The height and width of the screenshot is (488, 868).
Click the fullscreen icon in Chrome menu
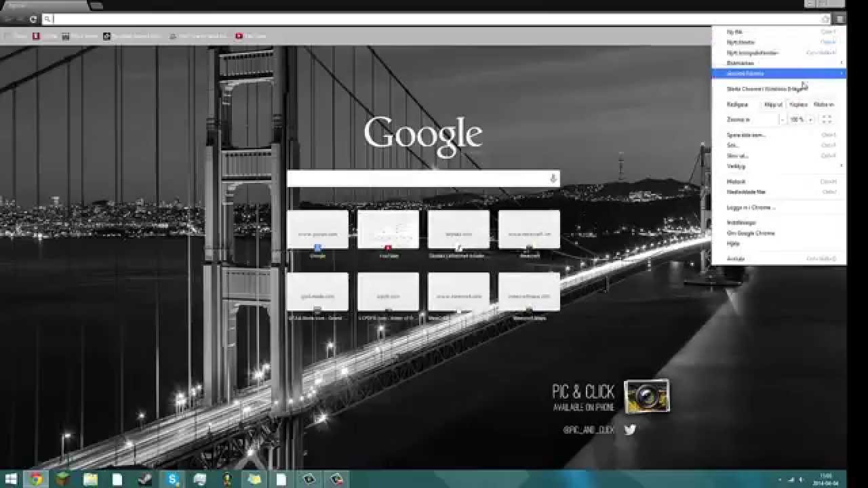[827, 119]
